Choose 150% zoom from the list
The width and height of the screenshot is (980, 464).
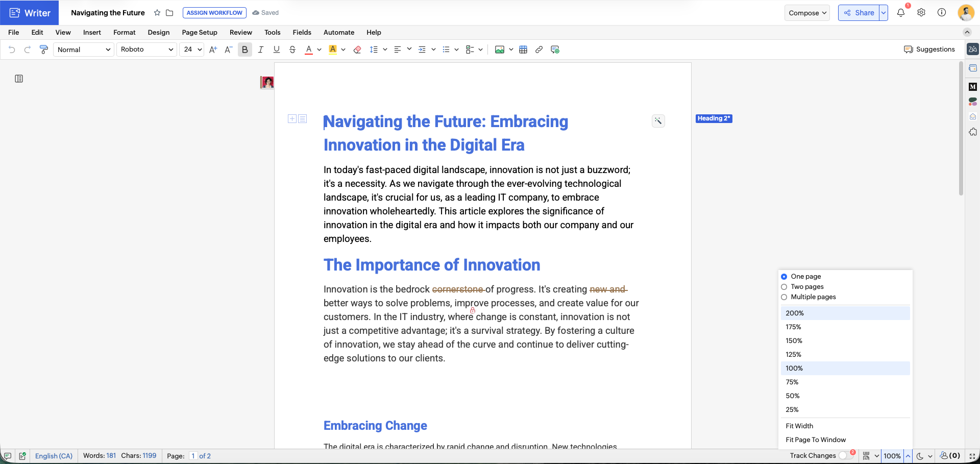[794, 340]
